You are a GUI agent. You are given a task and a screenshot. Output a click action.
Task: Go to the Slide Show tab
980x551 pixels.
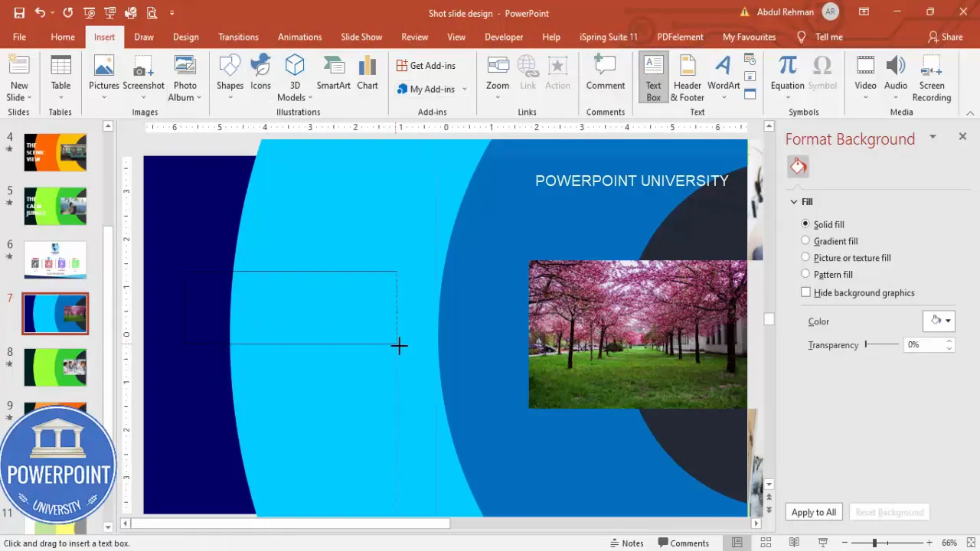(x=361, y=37)
